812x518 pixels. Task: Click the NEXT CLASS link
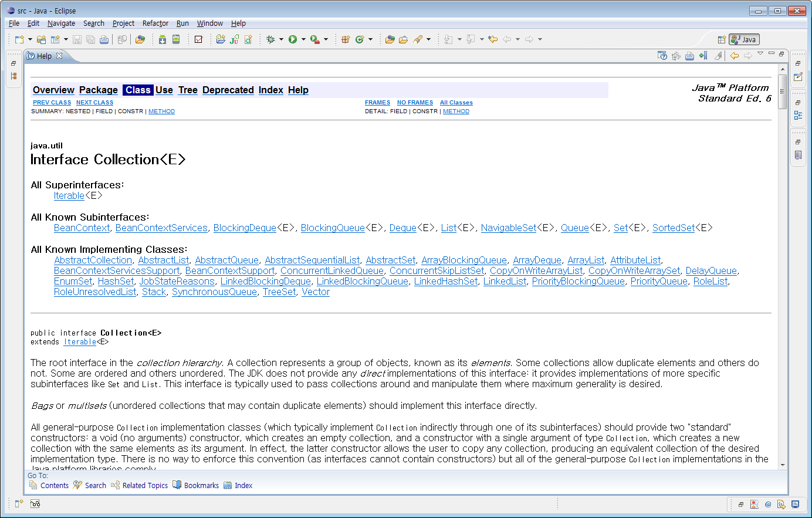click(94, 103)
